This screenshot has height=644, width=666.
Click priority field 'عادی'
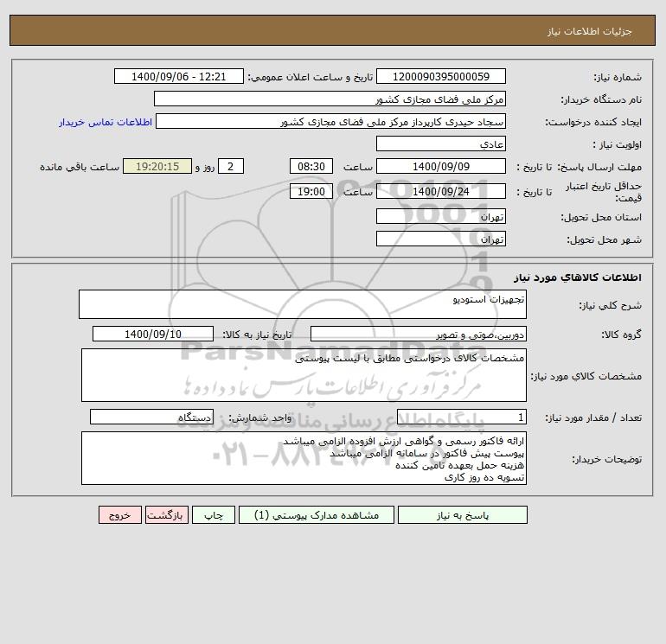(441, 143)
